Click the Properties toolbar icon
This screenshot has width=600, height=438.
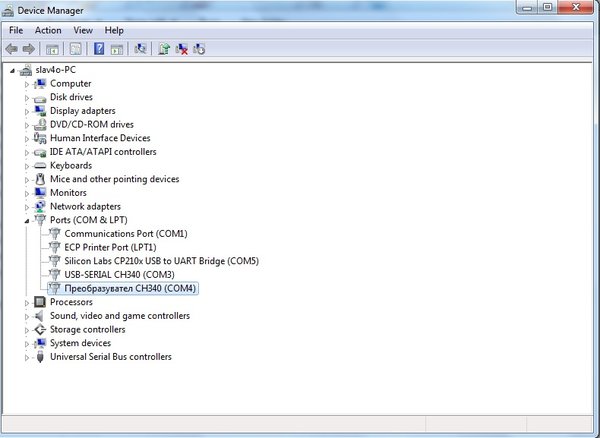(75, 49)
